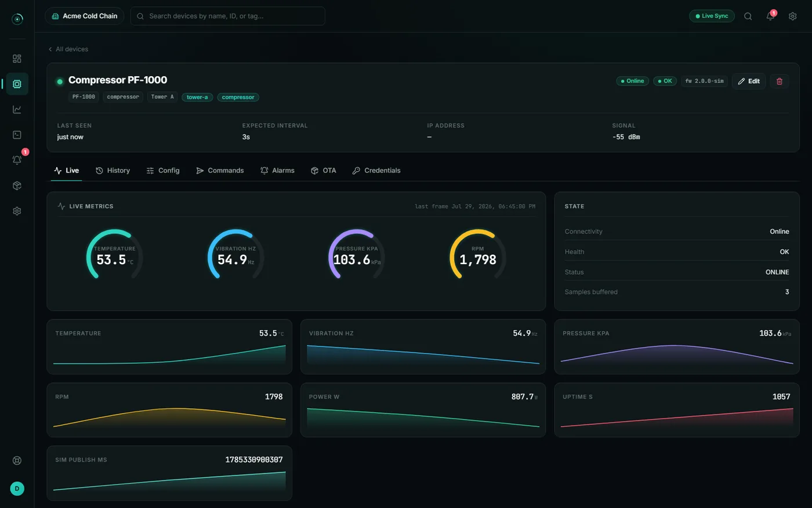Open the app logo home icon
The height and width of the screenshot is (508, 812).
click(x=17, y=19)
